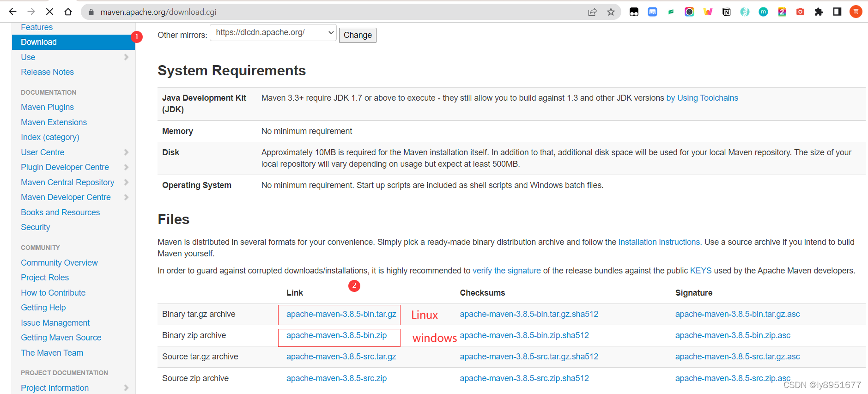Open the installation instructions link
The image size is (868, 394).
659,242
